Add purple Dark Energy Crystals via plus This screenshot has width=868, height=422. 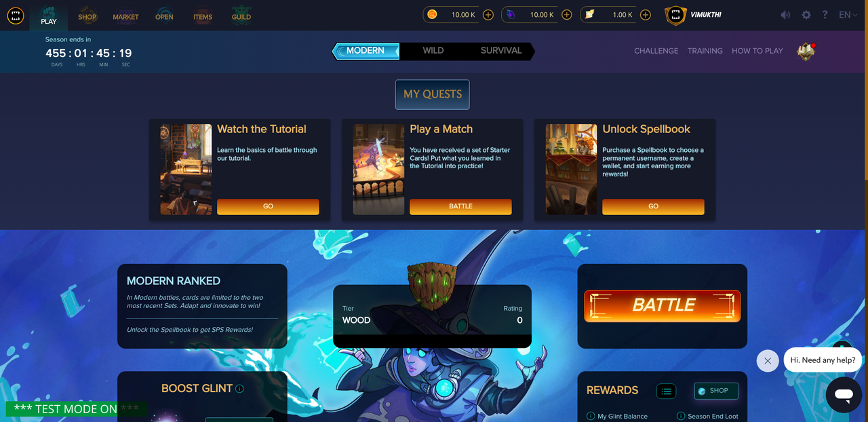click(x=567, y=15)
